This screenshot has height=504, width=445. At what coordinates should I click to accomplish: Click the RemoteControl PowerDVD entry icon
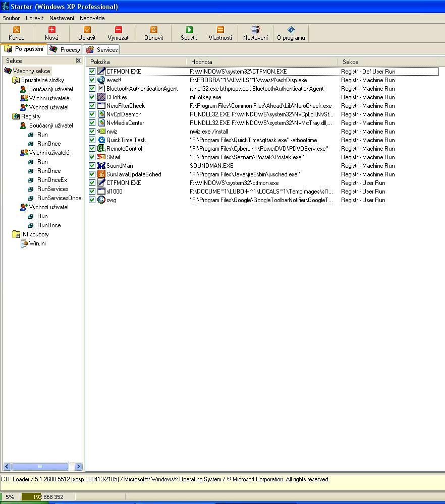click(x=101, y=149)
